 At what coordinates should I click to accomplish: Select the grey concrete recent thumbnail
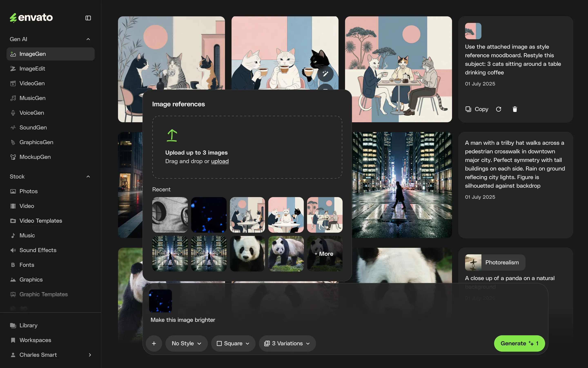[x=170, y=215]
